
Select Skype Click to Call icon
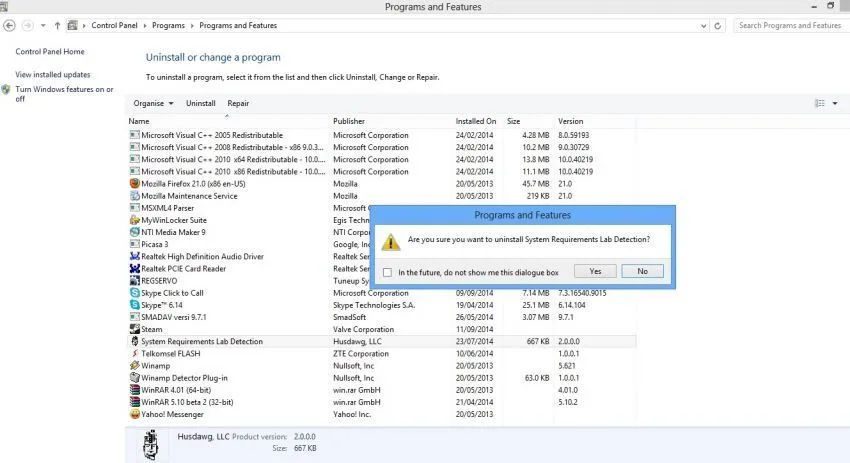[x=134, y=293]
